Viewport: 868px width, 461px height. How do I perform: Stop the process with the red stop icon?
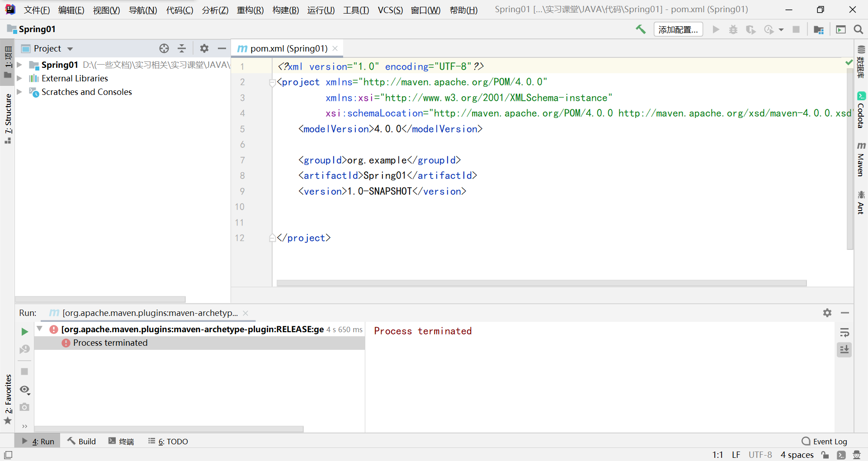click(797, 29)
